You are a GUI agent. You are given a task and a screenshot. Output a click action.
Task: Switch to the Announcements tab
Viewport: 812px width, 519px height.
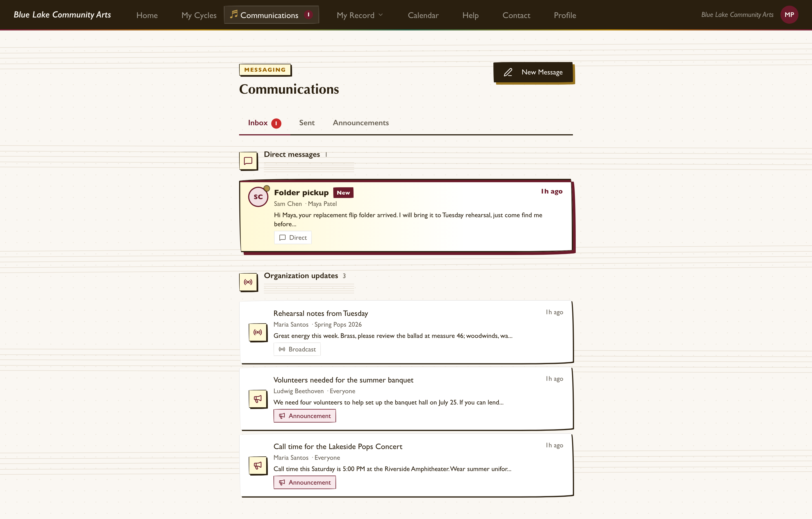(x=361, y=123)
